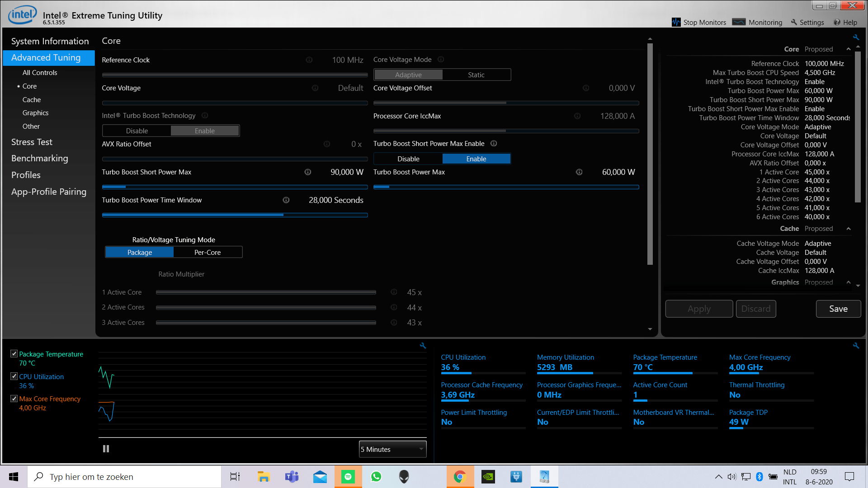Expand the Graphics Proposed section
This screenshot has width=868, height=488.
click(848, 282)
